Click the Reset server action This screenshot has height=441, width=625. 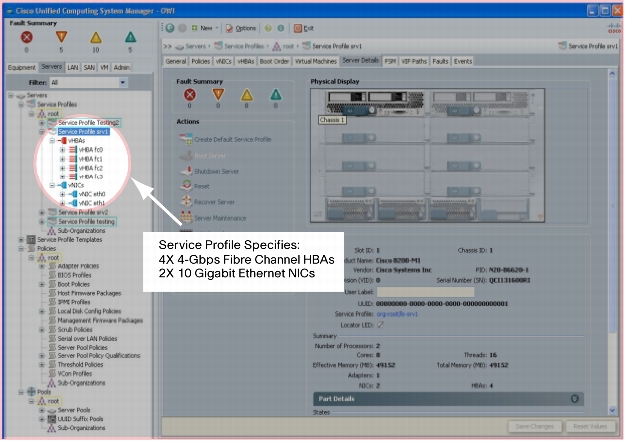(x=195, y=186)
